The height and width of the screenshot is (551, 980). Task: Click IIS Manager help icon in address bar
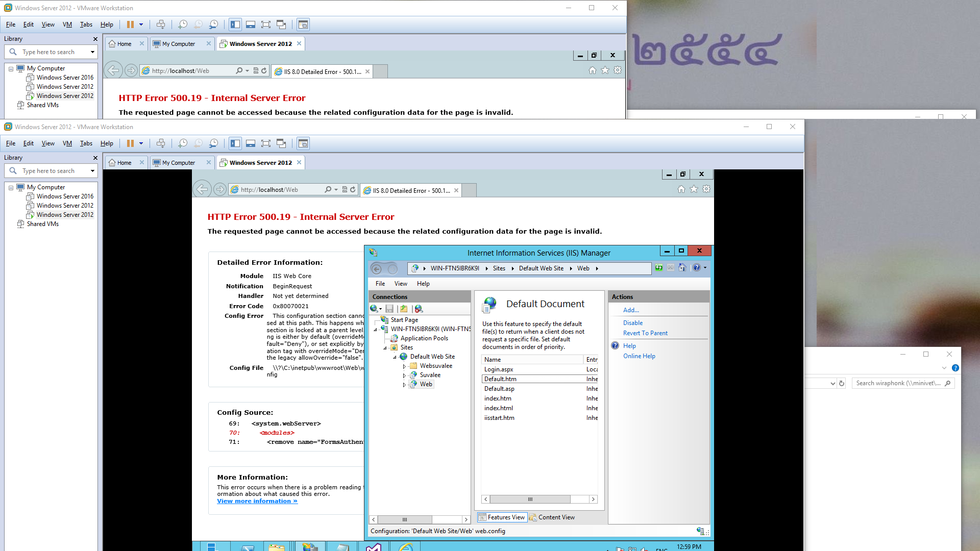coord(697,268)
